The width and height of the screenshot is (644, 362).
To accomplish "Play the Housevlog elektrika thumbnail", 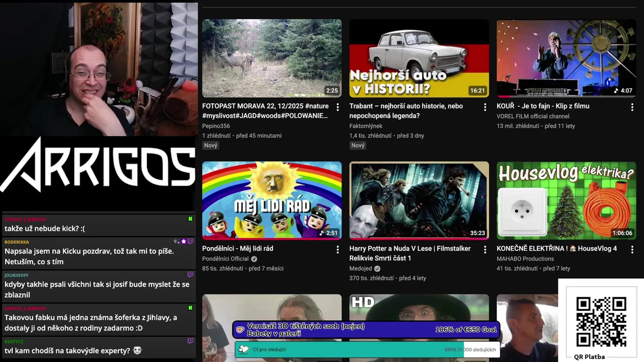I will (x=567, y=201).
